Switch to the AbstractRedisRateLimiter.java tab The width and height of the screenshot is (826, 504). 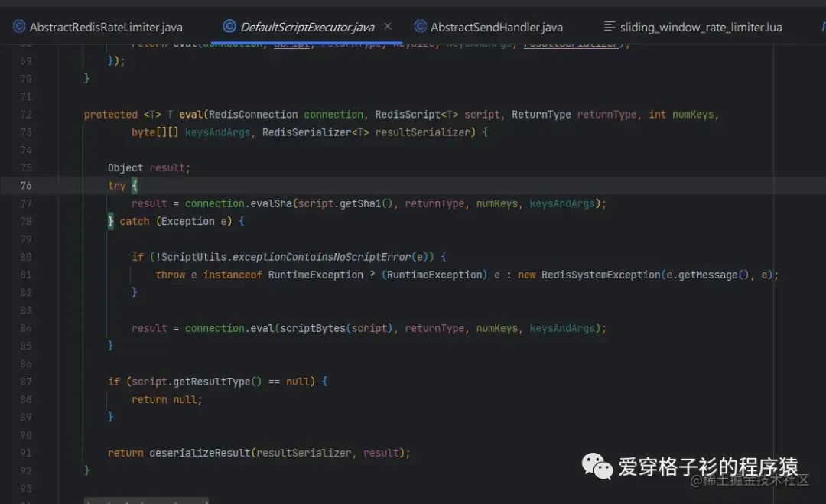coord(103,26)
